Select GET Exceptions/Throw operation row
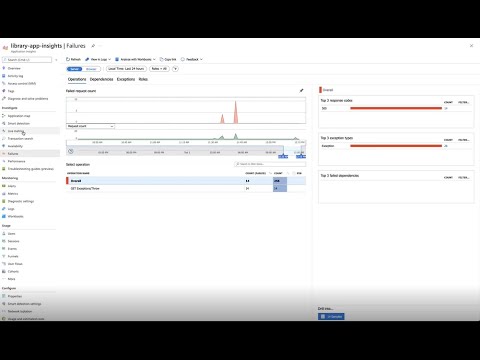 point(186,189)
